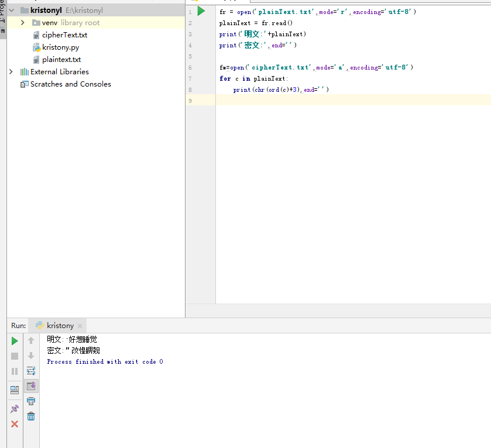Click the Print icon in the Run panel
Image resolution: width=491 pixels, height=448 pixels.
coord(31,401)
